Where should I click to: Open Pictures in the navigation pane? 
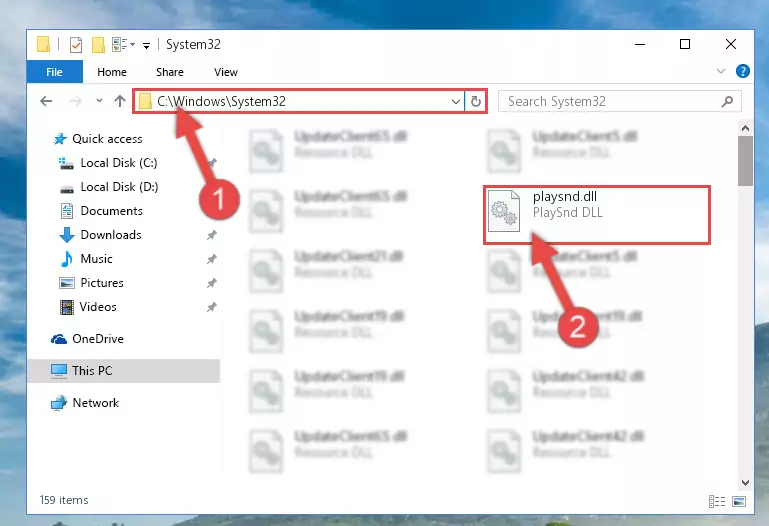click(92, 283)
